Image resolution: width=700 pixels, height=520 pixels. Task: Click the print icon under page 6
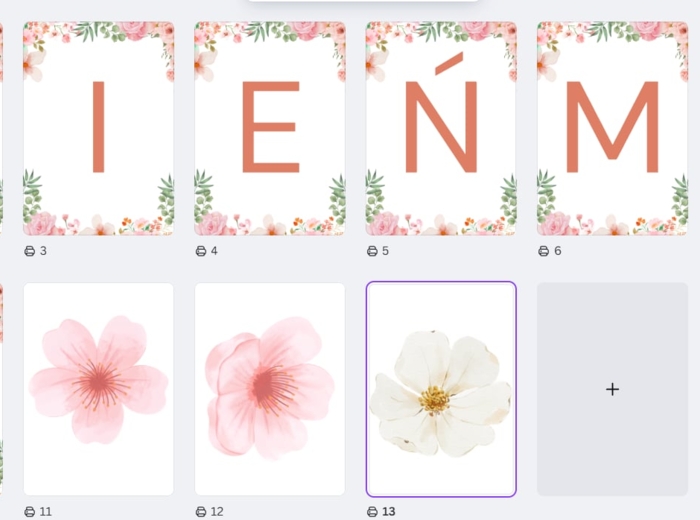coord(543,251)
